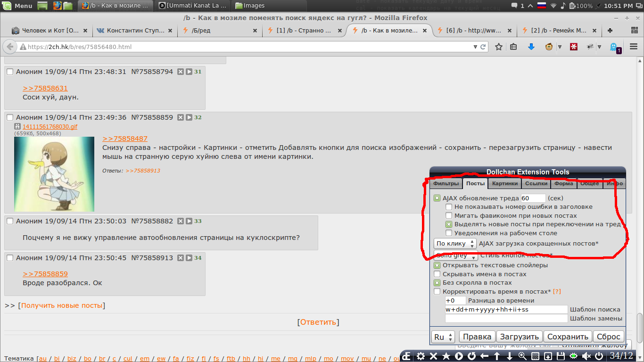Click the up arrow in Dollchan toolbar
Viewport: 644px width, 362px height.
497,356
